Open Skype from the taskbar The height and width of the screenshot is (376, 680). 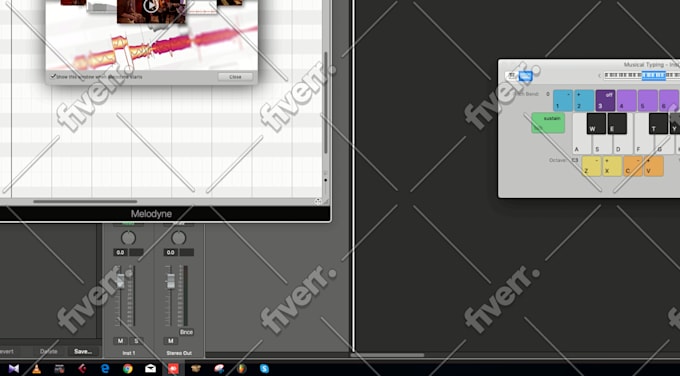[x=264, y=369]
